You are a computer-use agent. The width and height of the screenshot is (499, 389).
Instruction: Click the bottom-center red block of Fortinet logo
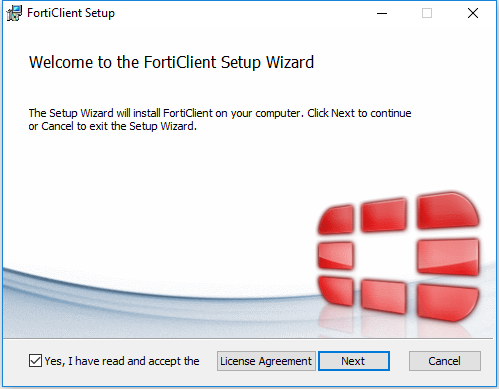point(384,296)
